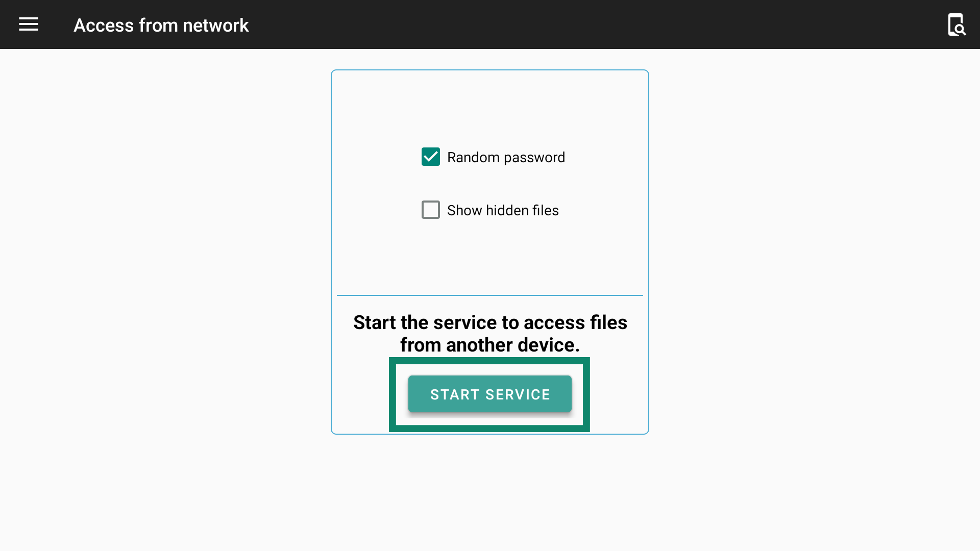Click the teal-highlighted Start Service control
This screenshot has width=980, height=551.
tap(490, 394)
